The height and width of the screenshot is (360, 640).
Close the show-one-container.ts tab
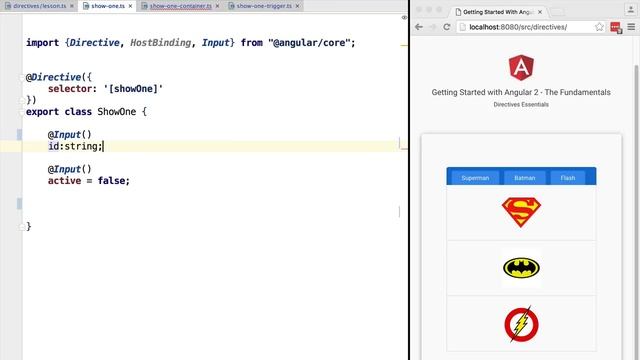(217, 6)
